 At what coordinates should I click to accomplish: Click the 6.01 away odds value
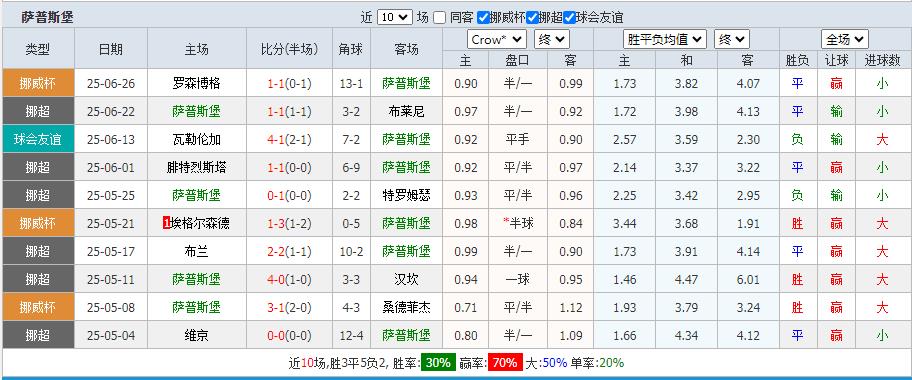coord(747,279)
